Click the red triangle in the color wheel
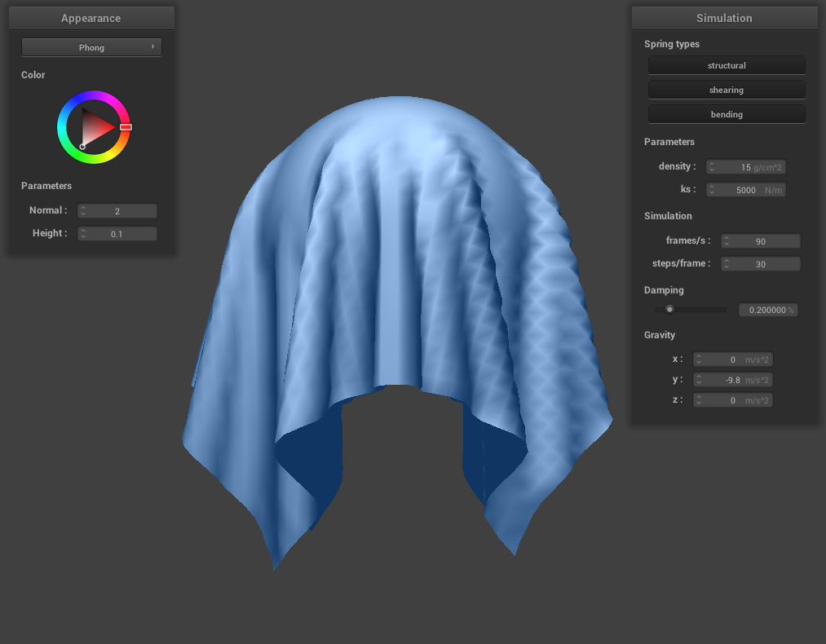The image size is (826, 644). (x=98, y=126)
